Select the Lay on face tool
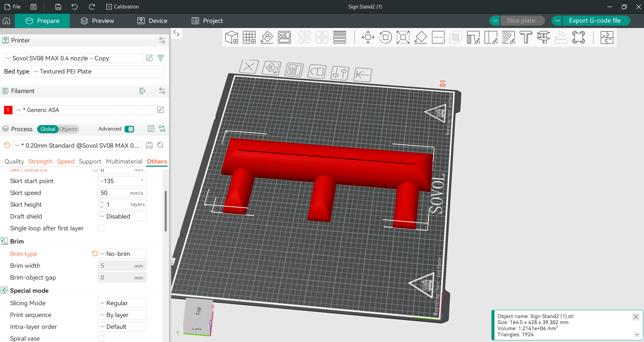The width and height of the screenshot is (644, 342). click(421, 37)
